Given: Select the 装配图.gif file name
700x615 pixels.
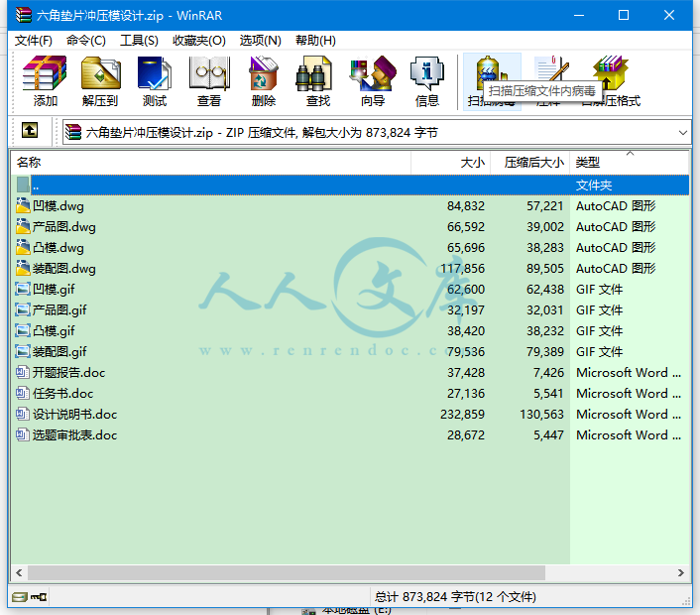Looking at the screenshot, I should point(59,351).
